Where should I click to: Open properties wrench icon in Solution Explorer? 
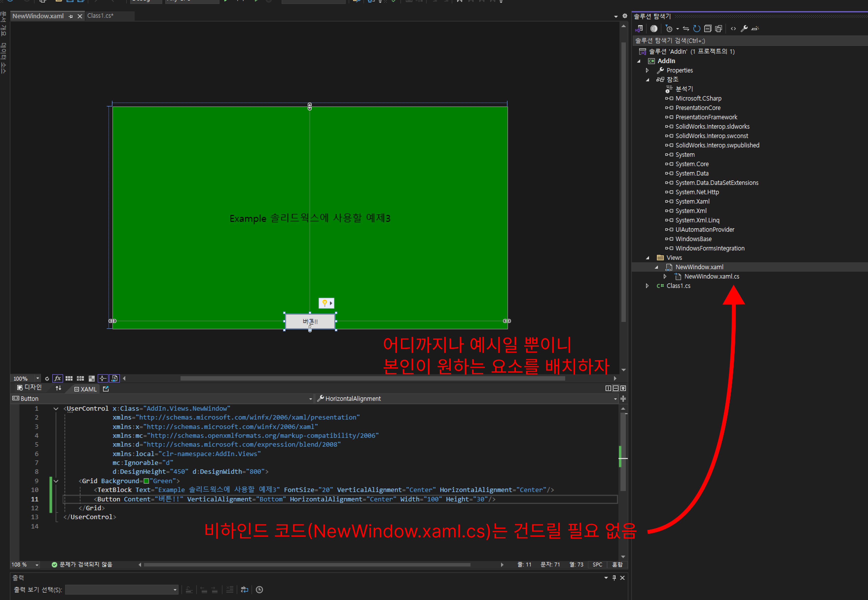(x=744, y=29)
